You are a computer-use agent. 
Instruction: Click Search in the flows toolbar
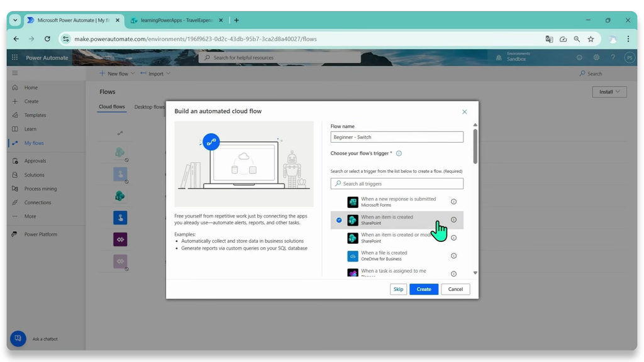pos(591,74)
